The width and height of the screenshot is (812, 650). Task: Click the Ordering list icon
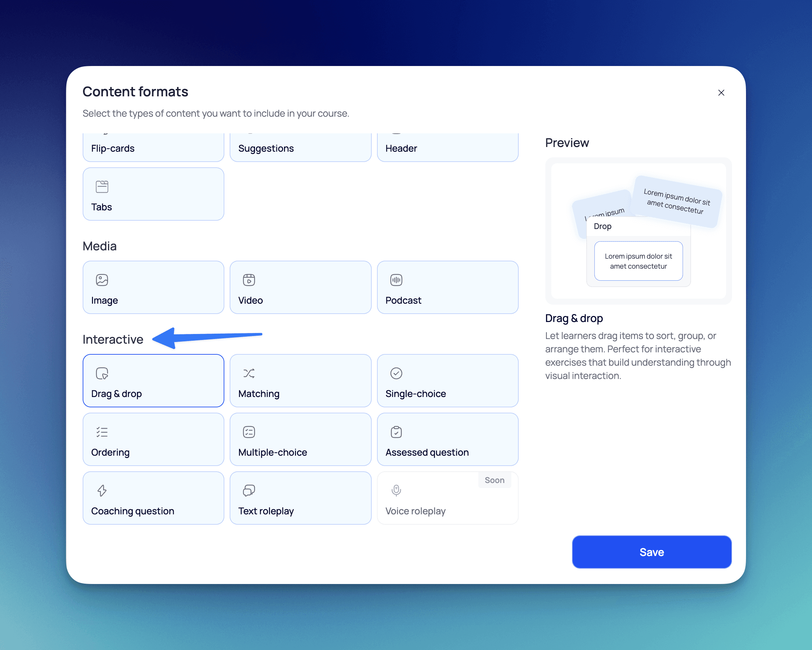(x=102, y=432)
